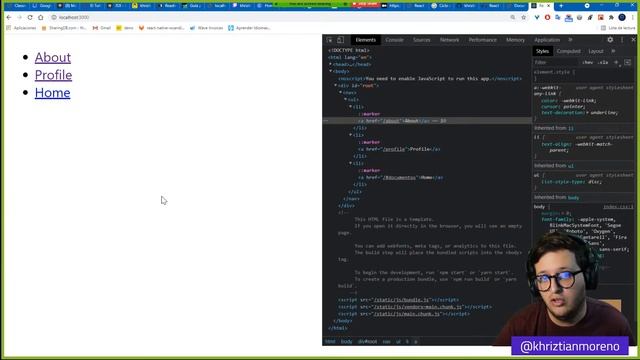Switch to the Computed styles tab
Screen dimensions: 640x360
click(569, 51)
